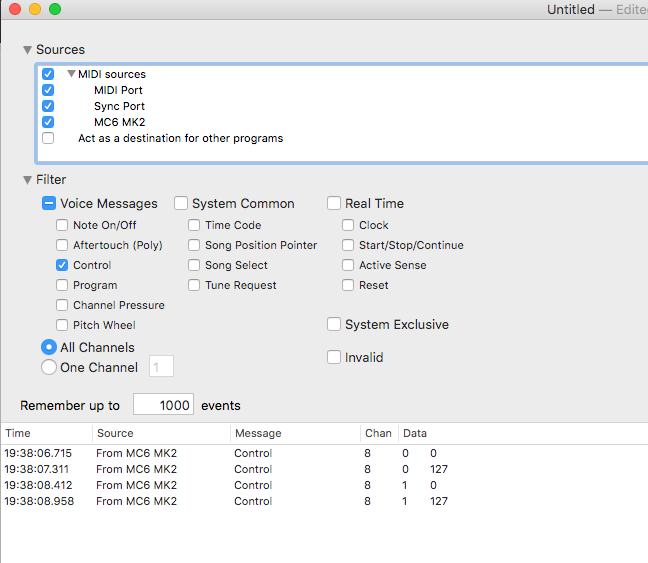The height and width of the screenshot is (563, 648).
Task: Check the Active Sense filter
Action: 348,265
